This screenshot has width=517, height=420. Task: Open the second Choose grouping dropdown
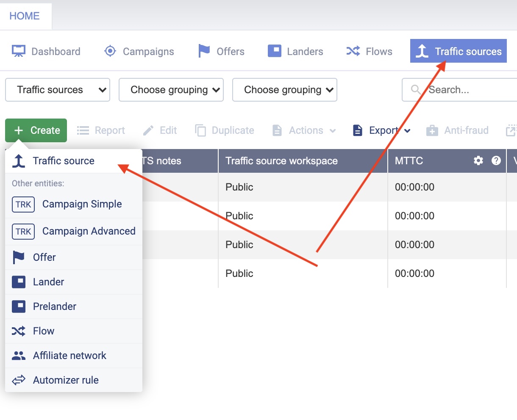click(x=285, y=90)
